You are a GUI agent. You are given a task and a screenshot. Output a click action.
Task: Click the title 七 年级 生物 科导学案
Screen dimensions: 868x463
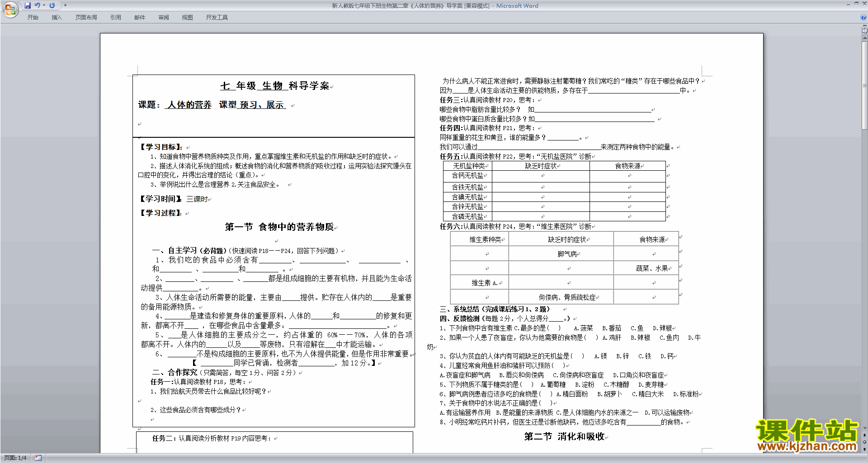[x=275, y=86]
